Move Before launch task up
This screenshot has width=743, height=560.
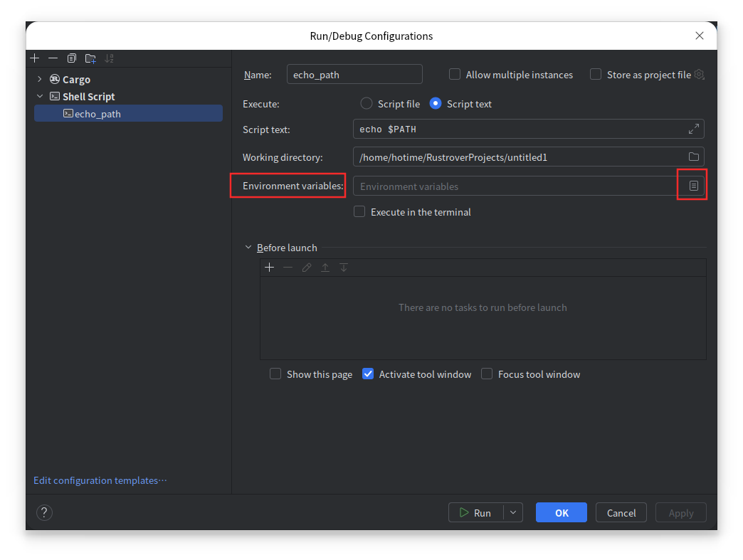pyautogui.click(x=325, y=268)
